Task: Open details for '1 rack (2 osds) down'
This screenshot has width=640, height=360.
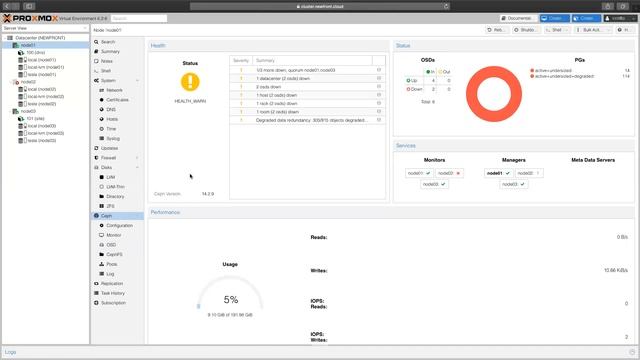Action: 379,103
